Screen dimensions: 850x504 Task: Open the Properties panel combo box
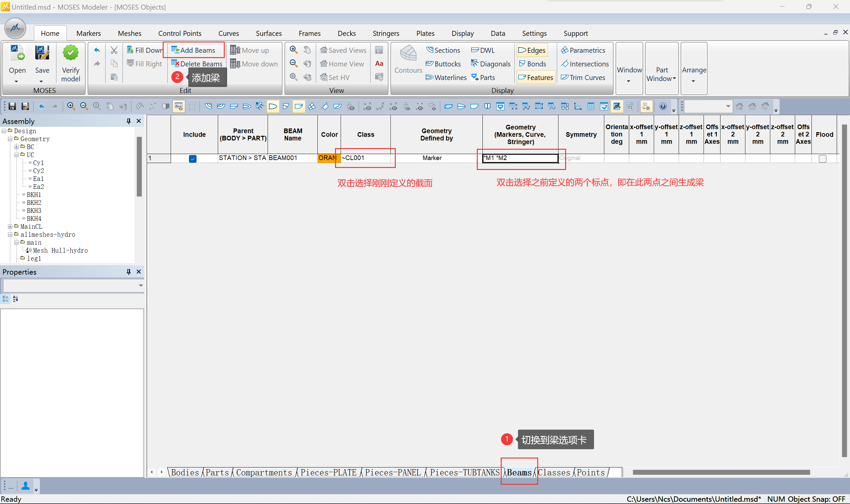[x=140, y=285]
